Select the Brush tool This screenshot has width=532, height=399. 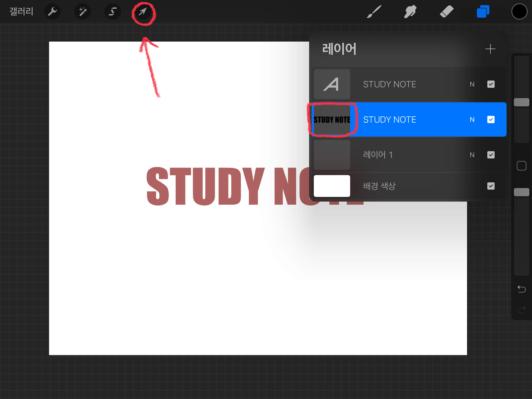click(374, 12)
